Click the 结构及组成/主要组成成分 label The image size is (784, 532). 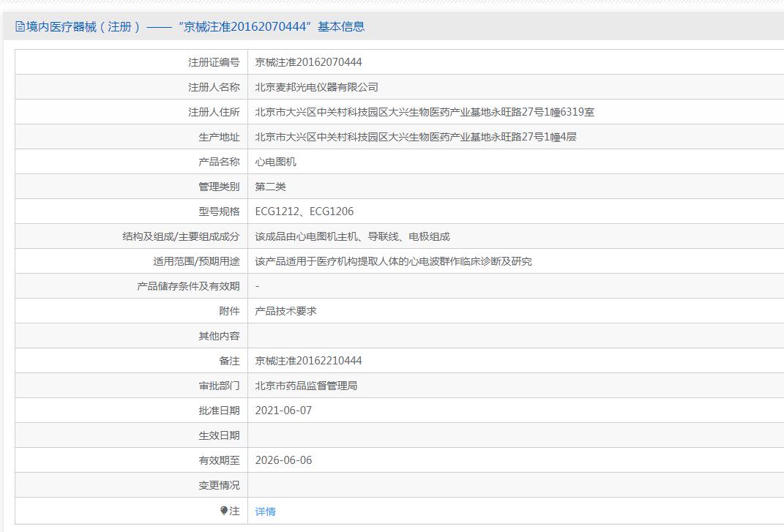(x=181, y=236)
